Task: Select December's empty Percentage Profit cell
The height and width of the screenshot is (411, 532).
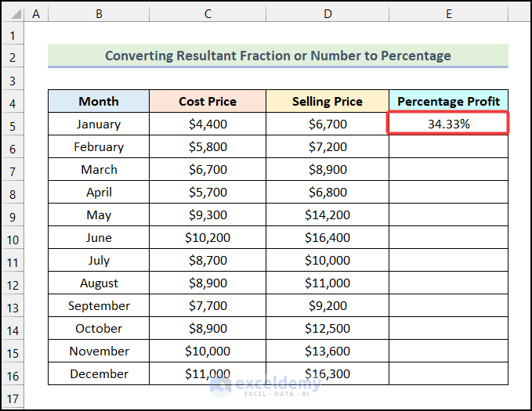Action: point(448,374)
